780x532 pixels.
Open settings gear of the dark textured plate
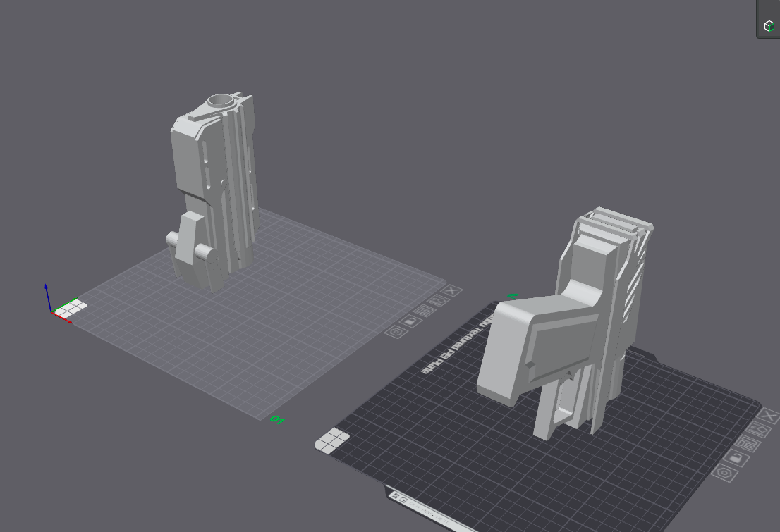724,472
